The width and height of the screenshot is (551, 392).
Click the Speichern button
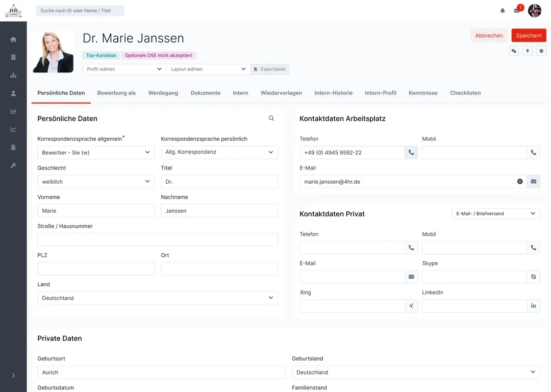click(529, 36)
